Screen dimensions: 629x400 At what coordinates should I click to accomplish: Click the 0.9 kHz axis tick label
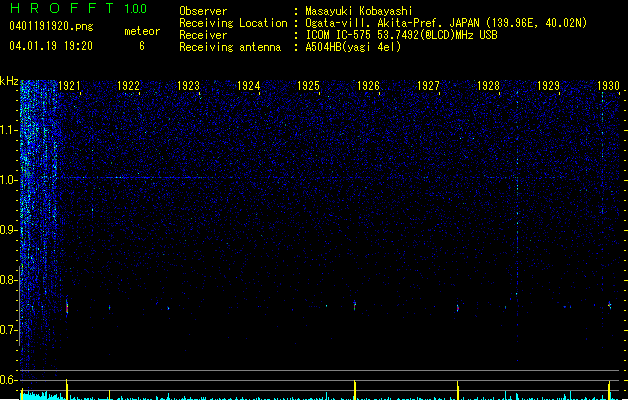pyautogui.click(x=8, y=230)
